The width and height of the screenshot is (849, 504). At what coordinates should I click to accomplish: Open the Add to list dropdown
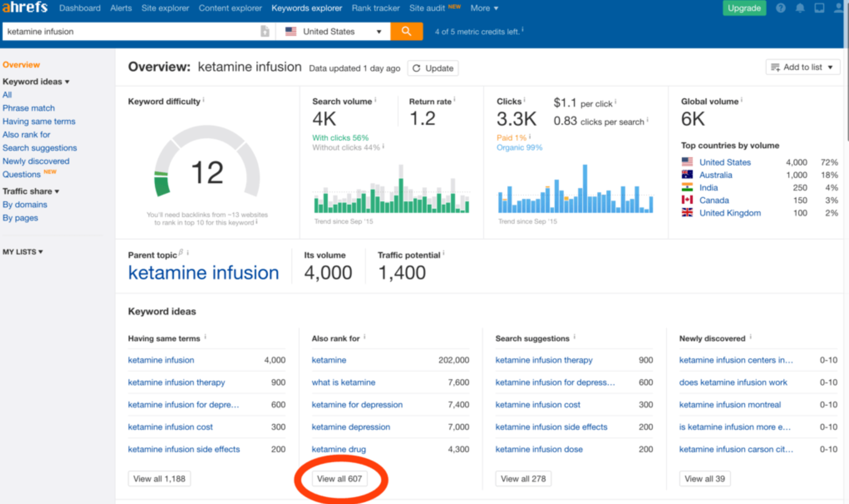(802, 67)
